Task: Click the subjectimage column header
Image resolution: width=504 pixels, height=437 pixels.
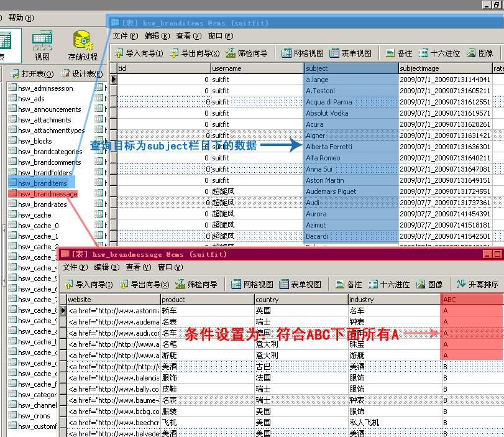Action: click(x=445, y=68)
